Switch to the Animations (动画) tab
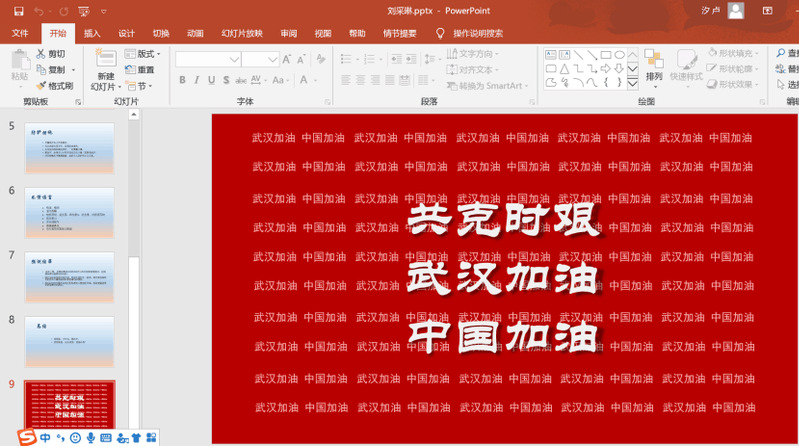 click(195, 33)
